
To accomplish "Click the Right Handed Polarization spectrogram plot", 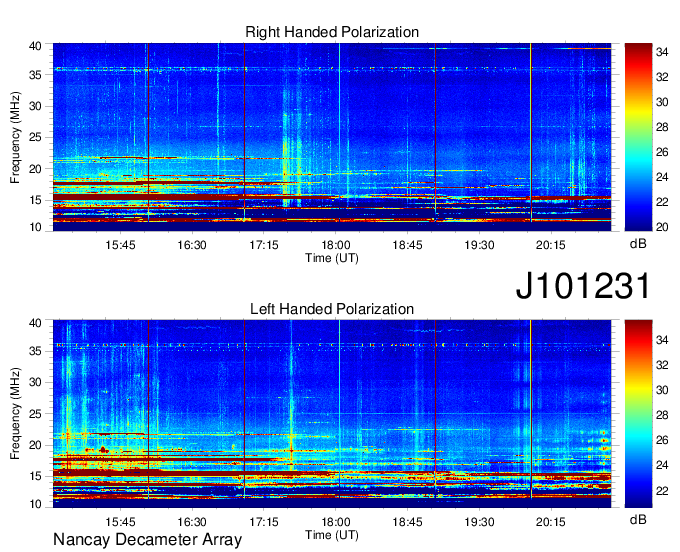I will (332, 137).
